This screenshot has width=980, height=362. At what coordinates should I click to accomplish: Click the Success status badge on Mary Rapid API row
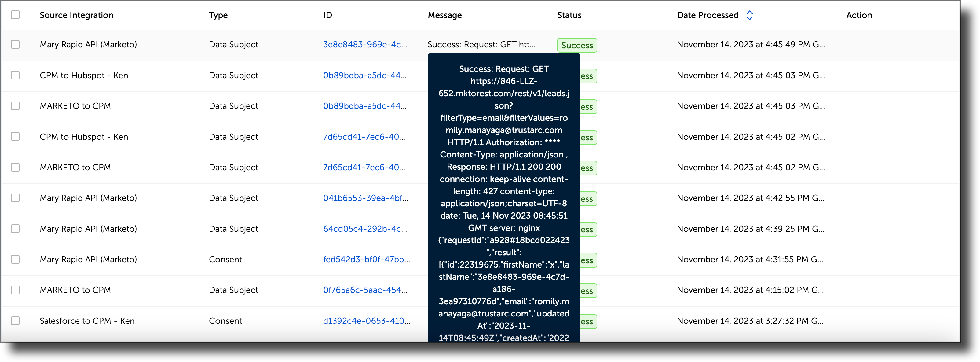click(577, 45)
